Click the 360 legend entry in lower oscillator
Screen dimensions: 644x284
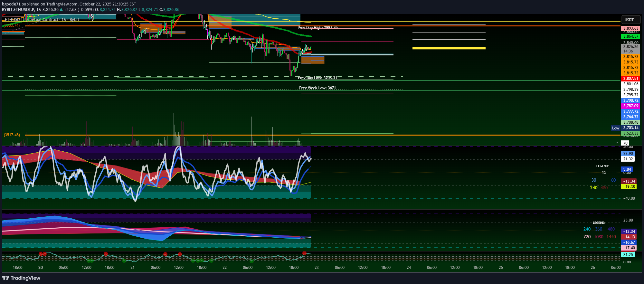point(599,229)
